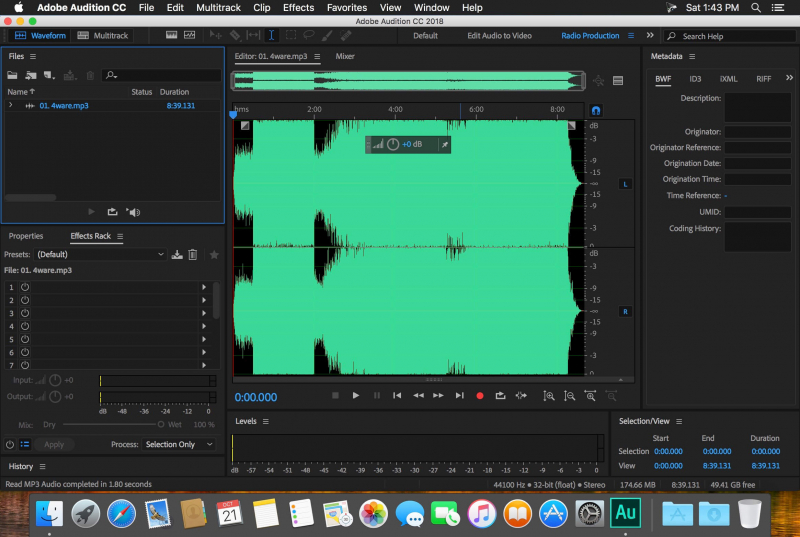Switch to the Mixer tab
The width and height of the screenshot is (800, 537).
[x=345, y=57]
